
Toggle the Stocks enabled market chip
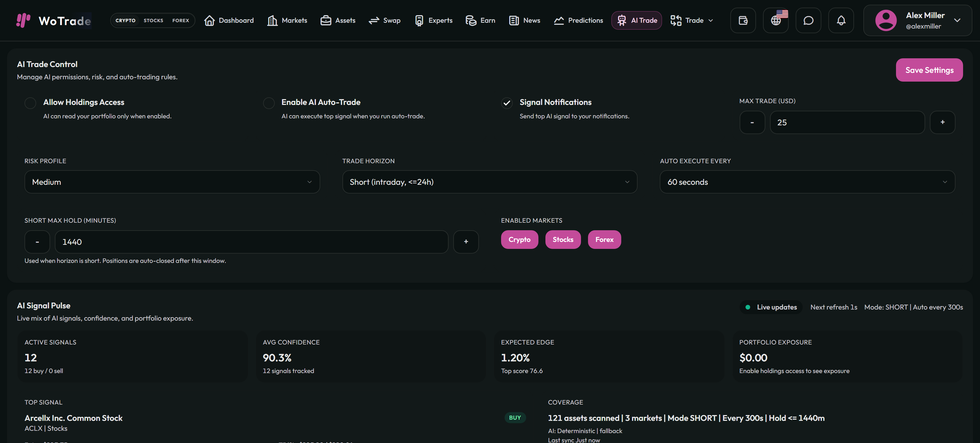pos(563,240)
